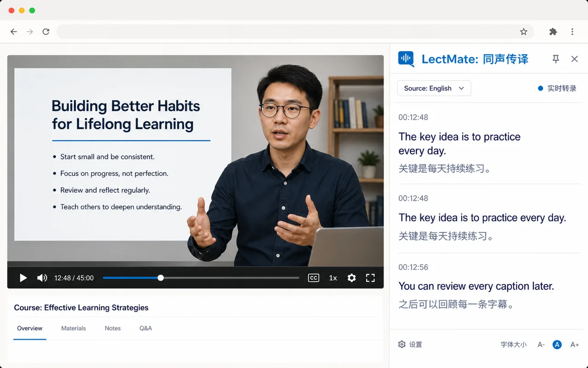This screenshot has height=368, width=588.
Task: Bookmark this page with the star
Action: (523, 32)
